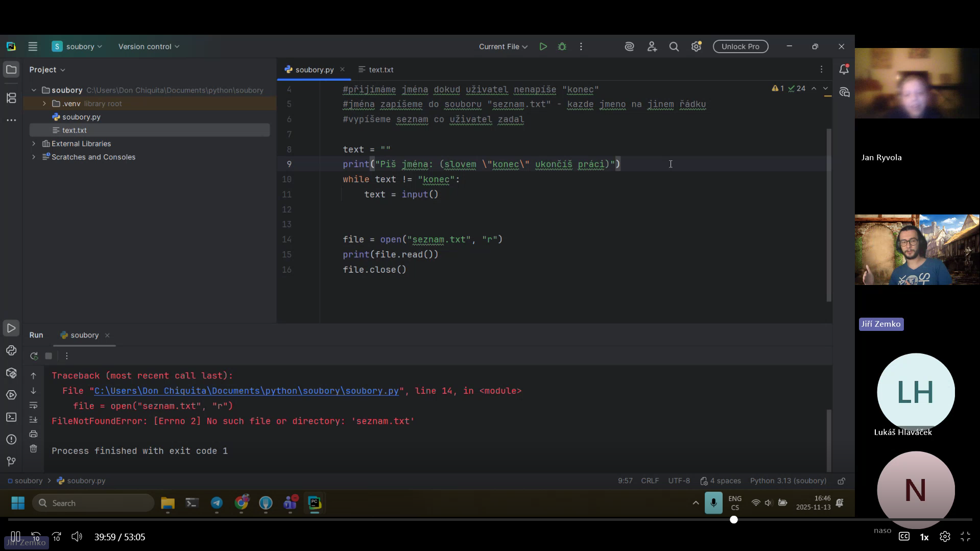Expand Scratches and Consoles node

click(x=34, y=157)
